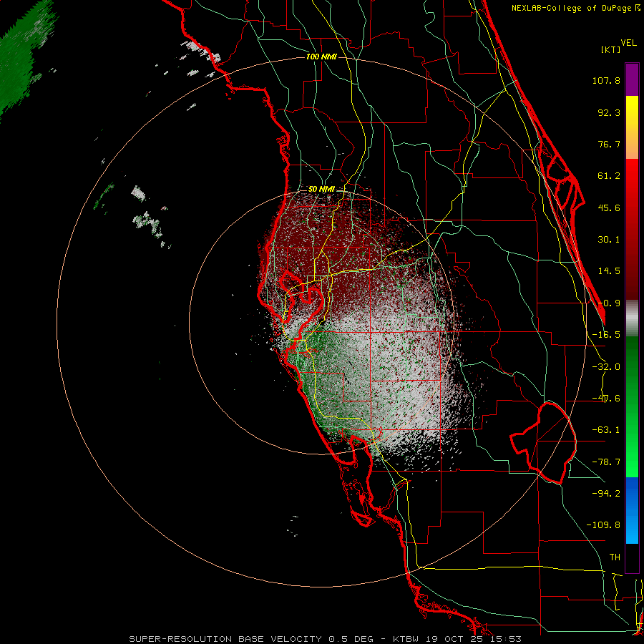The width and height of the screenshot is (644, 644).
Task: Pick the blue segment of color bar
Action: click(x=632, y=510)
